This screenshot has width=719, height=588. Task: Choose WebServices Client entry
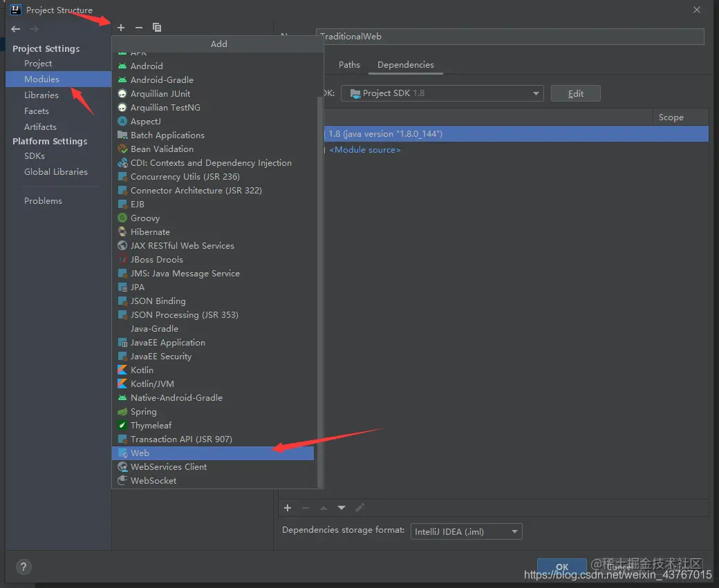pos(213,466)
